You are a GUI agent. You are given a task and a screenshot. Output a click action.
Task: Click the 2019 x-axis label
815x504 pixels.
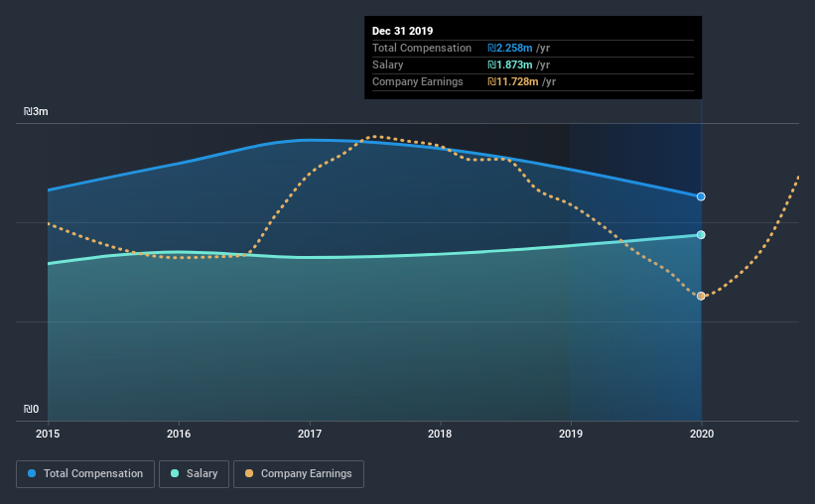click(x=571, y=434)
